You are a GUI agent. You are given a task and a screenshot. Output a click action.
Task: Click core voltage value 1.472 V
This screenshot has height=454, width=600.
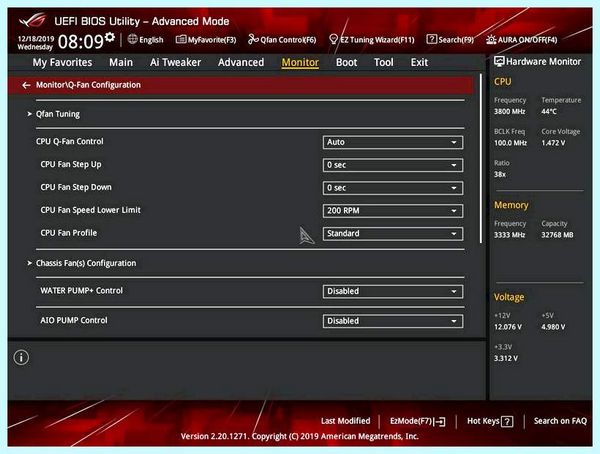(x=553, y=143)
